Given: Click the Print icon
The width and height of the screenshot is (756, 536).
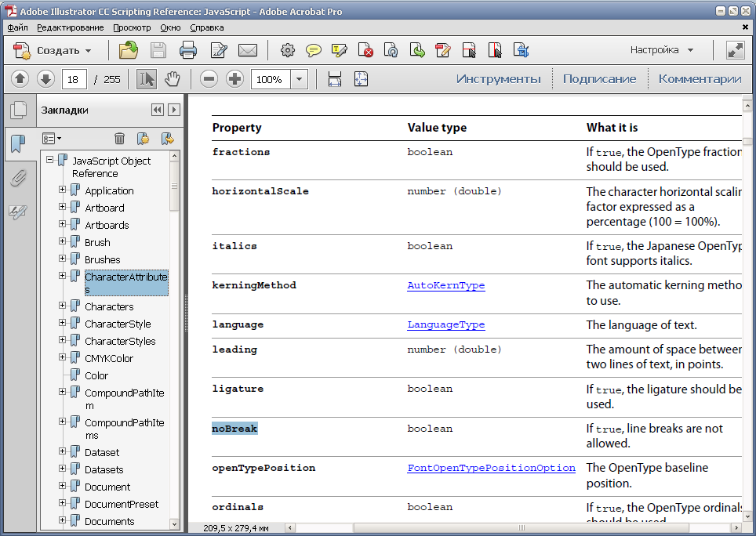Looking at the screenshot, I should pyautogui.click(x=188, y=50).
